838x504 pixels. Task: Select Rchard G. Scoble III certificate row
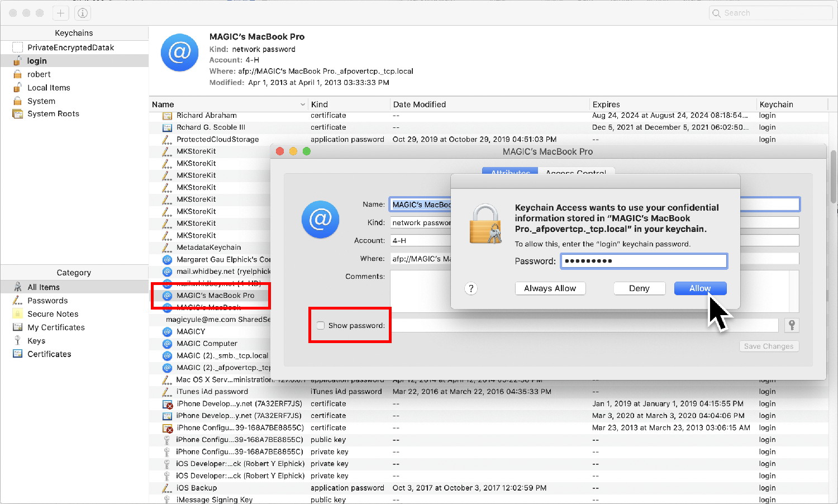(489, 127)
